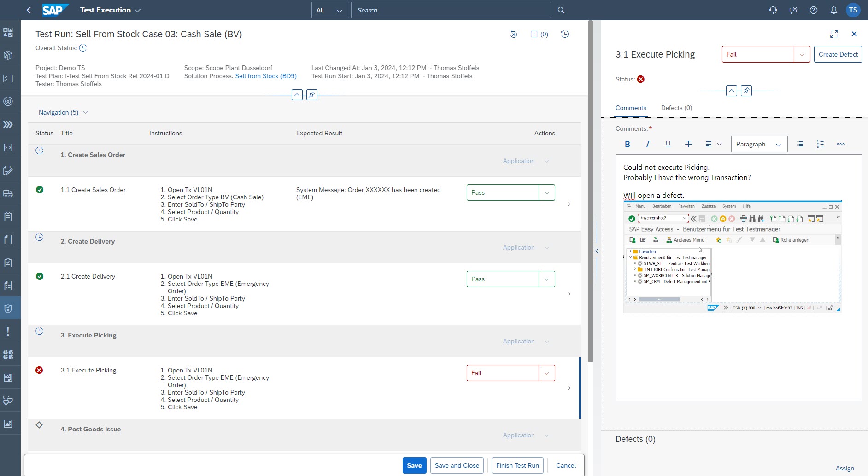Image resolution: width=868 pixels, height=476 pixels.
Task: Click the search magnifier icon
Action: tap(561, 10)
